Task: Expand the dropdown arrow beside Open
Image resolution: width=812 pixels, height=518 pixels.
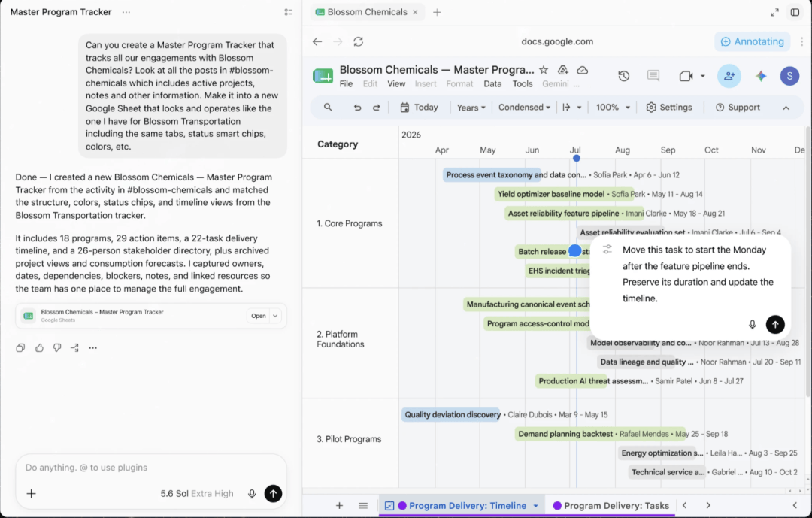Action: 275,316
